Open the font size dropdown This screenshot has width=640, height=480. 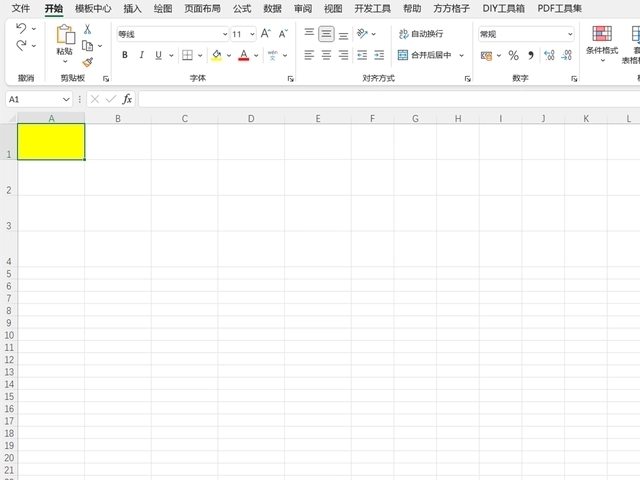pos(243,34)
